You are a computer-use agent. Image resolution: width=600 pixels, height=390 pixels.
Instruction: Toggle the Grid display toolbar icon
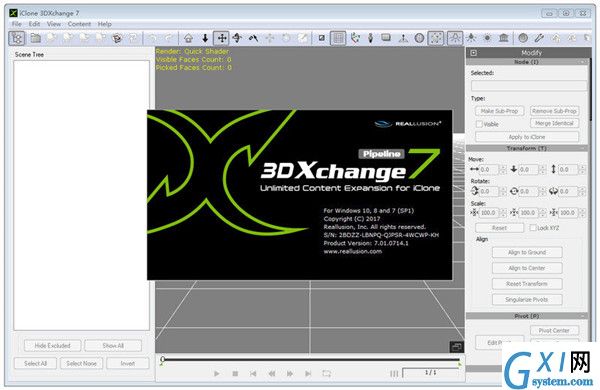click(x=338, y=38)
